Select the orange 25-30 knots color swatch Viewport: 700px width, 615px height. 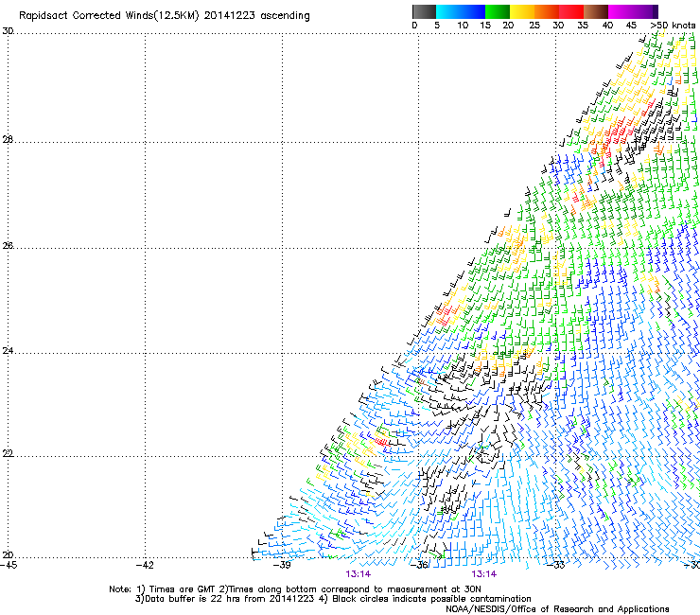547,11
